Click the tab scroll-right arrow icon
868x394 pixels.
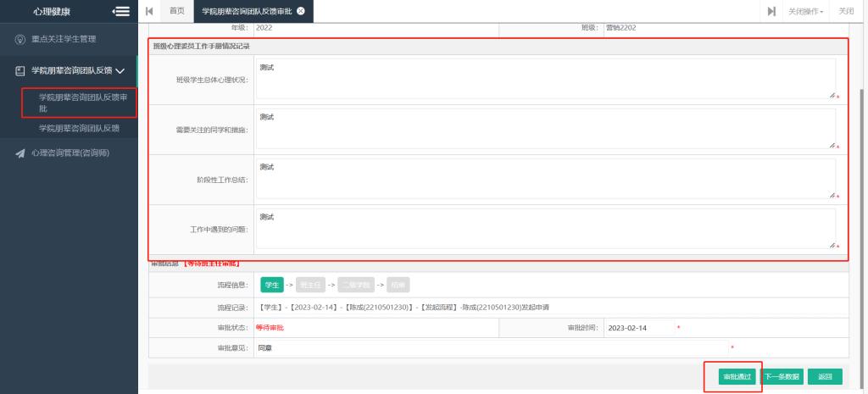(x=771, y=11)
